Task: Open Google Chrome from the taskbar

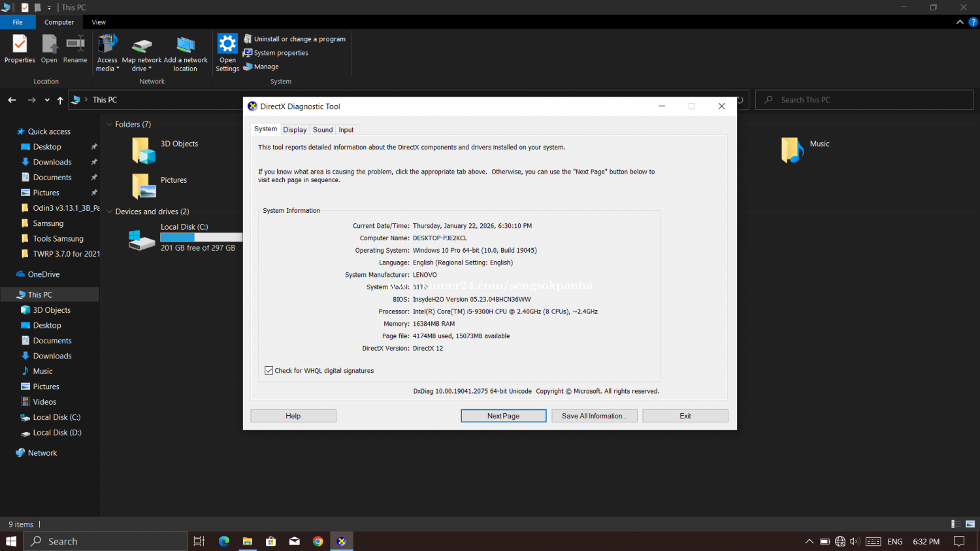Action: click(x=318, y=541)
